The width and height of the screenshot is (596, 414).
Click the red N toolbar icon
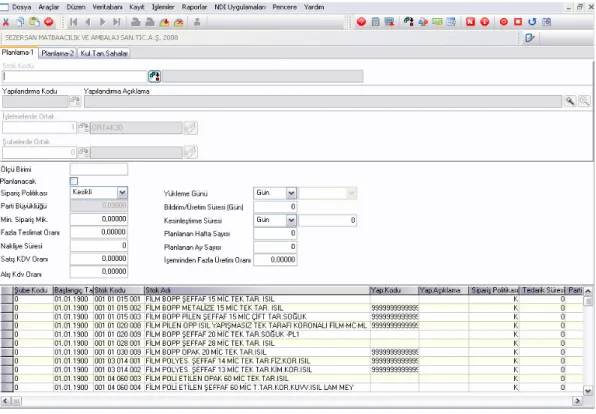click(x=470, y=22)
